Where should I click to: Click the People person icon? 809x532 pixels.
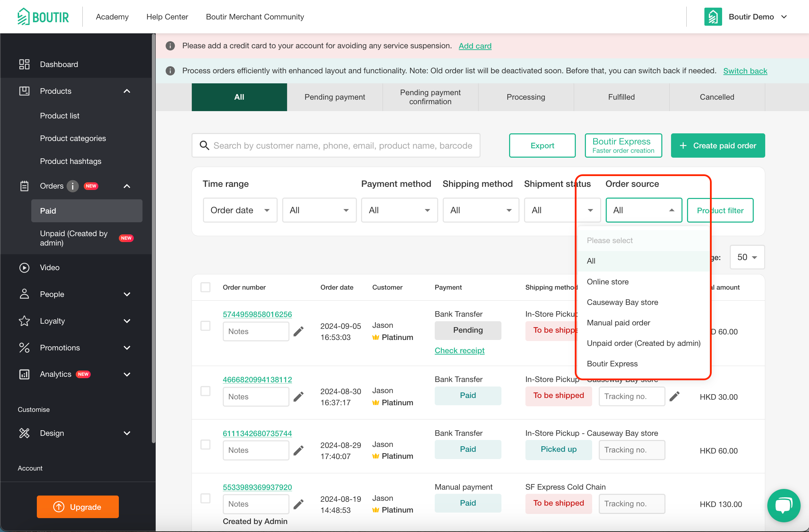click(x=24, y=294)
